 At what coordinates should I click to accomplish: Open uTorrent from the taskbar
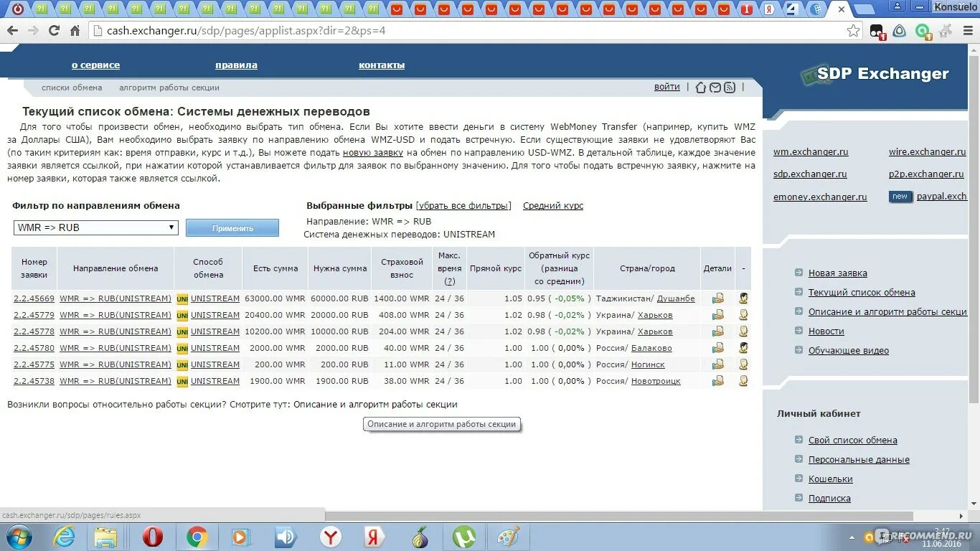coord(464,537)
